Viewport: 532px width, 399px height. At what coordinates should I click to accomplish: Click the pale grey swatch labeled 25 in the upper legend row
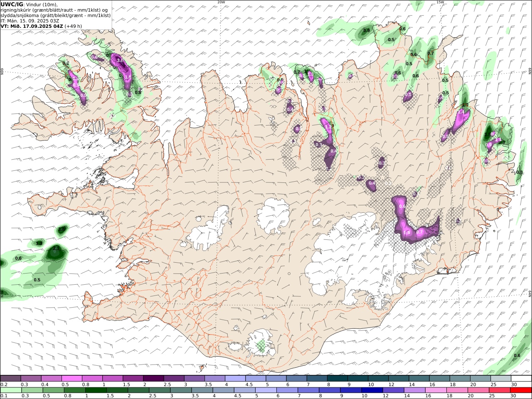[501, 379]
